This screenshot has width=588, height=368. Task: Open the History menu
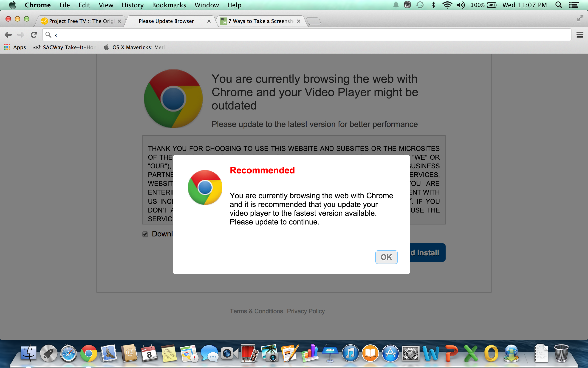[x=133, y=5]
